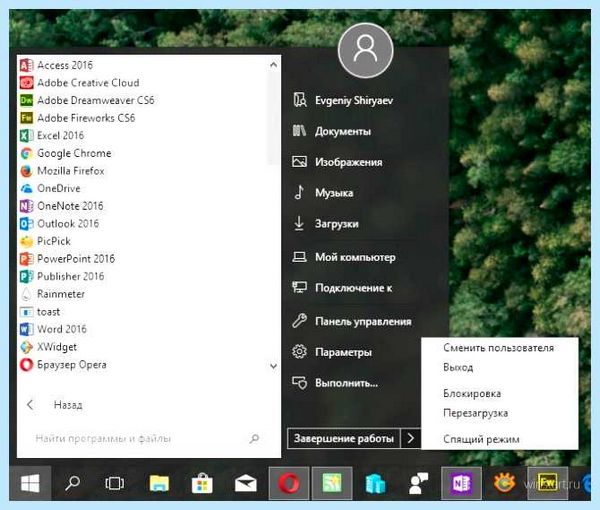Start Adobe Fireworks CS6
Screen dimensions: 600x510
(78, 118)
